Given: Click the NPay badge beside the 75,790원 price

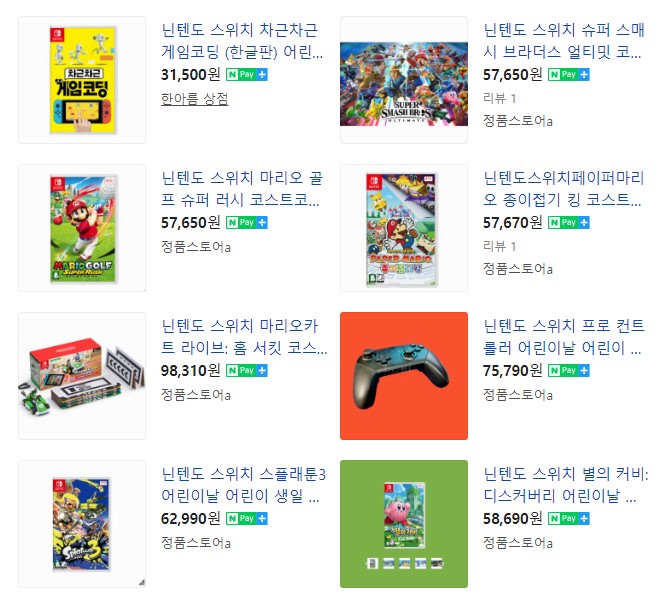Looking at the screenshot, I should pyautogui.click(x=569, y=371).
